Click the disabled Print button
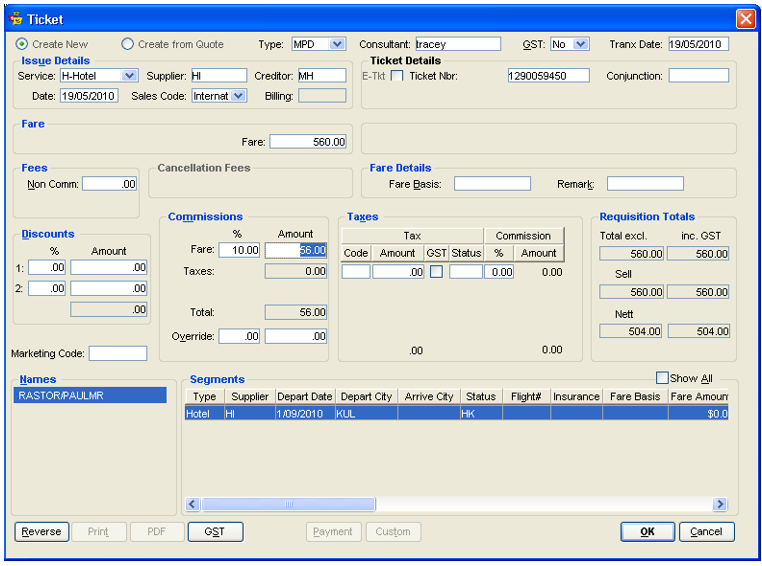This screenshot has height=566, width=762. pos(99,532)
